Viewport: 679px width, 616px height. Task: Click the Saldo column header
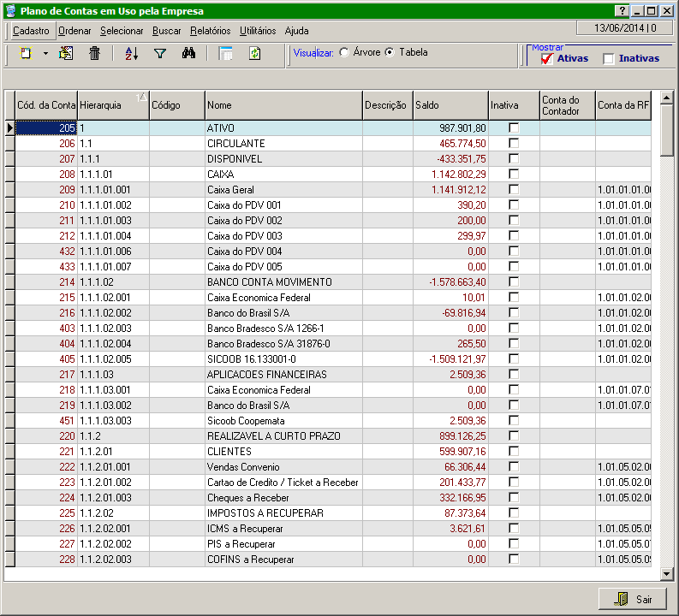coord(450,105)
